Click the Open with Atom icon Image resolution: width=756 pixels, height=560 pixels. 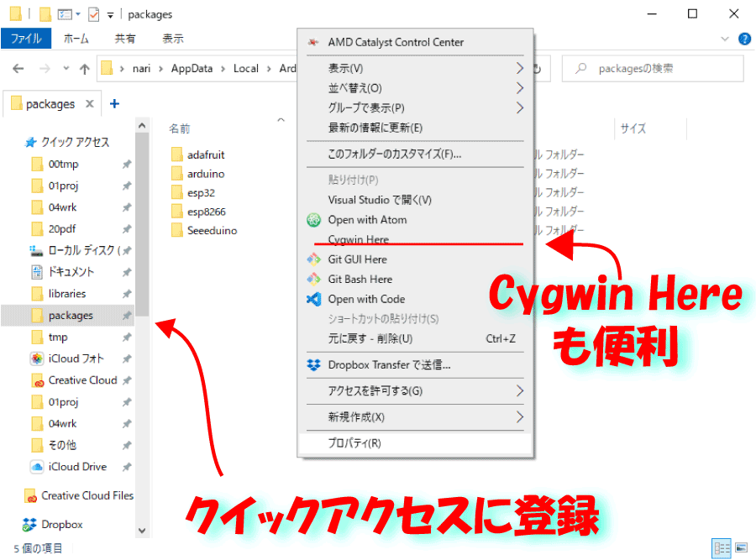(x=313, y=220)
